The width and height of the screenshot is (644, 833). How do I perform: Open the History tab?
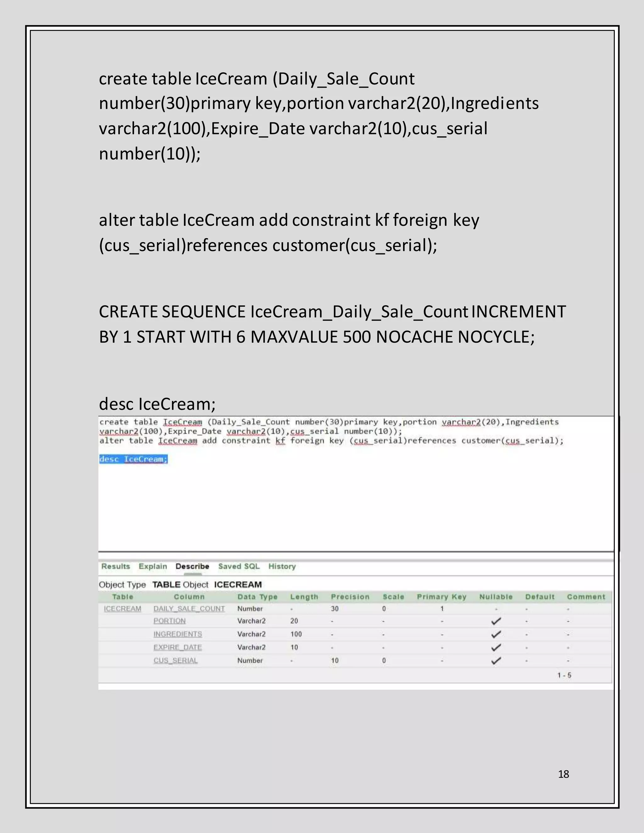pos(282,566)
